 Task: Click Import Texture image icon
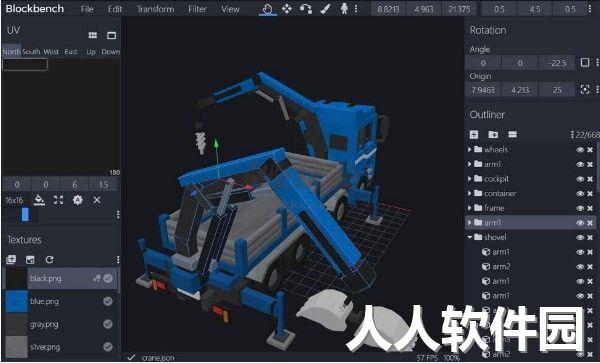click(30, 260)
